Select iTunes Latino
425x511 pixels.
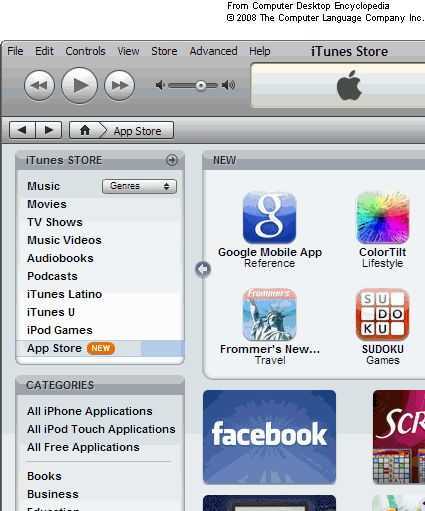click(65, 294)
